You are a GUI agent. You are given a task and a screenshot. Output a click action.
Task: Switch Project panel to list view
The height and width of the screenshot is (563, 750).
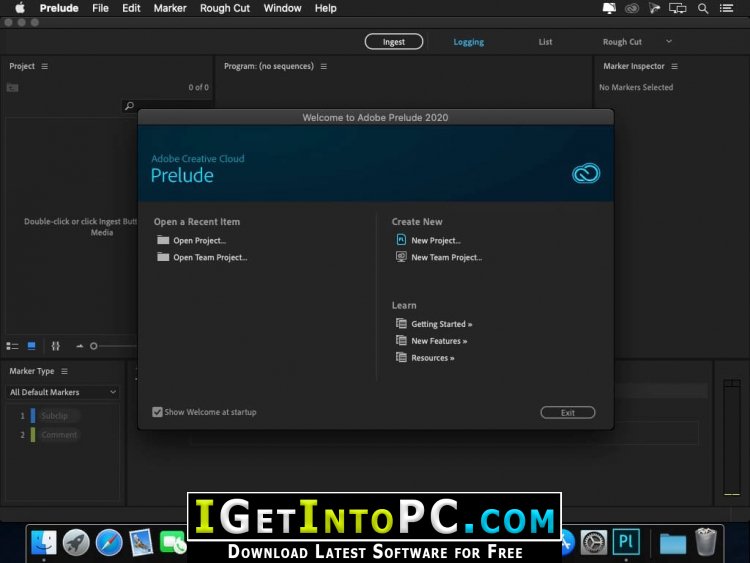12,346
